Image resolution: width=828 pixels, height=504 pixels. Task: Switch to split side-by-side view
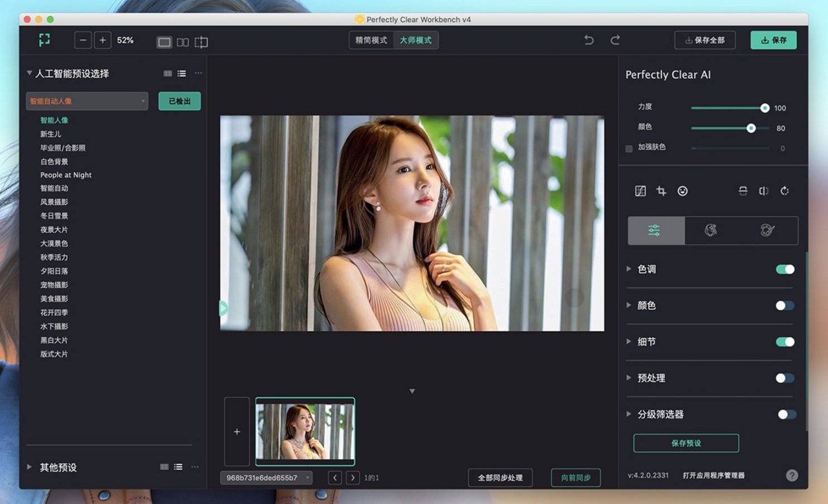183,42
